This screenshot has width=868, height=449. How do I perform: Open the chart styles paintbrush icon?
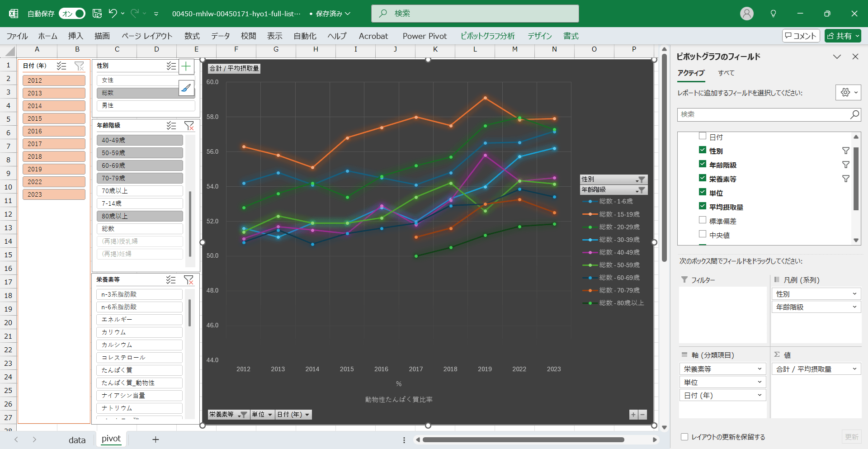[x=186, y=88]
